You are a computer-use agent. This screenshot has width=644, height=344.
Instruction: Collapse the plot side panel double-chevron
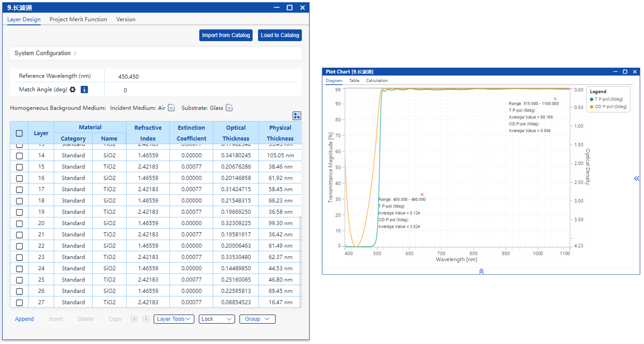(636, 179)
